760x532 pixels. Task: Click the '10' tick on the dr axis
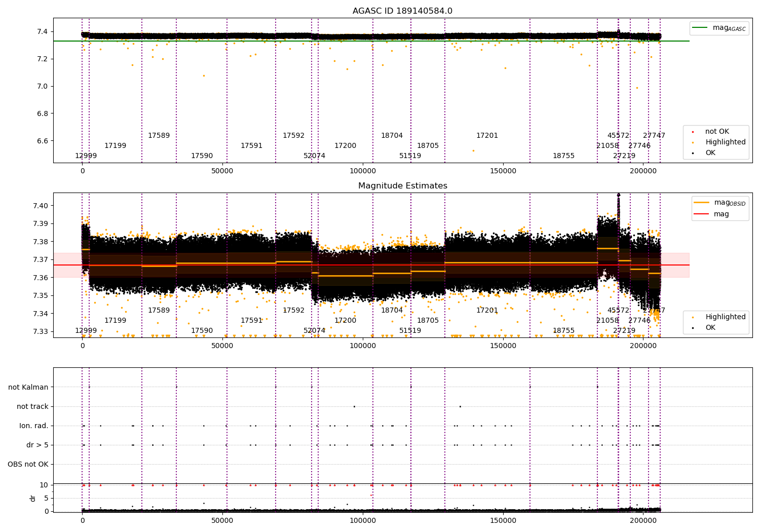pos(44,485)
